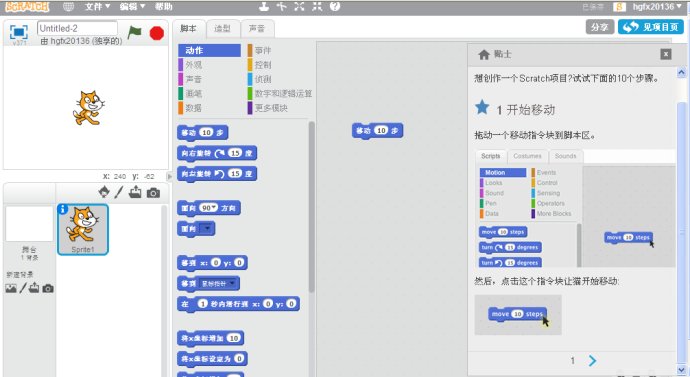This screenshot has height=377, width=690.
Task: Click the block help question-mark tool
Action: pyautogui.click(x=335, y=6)
